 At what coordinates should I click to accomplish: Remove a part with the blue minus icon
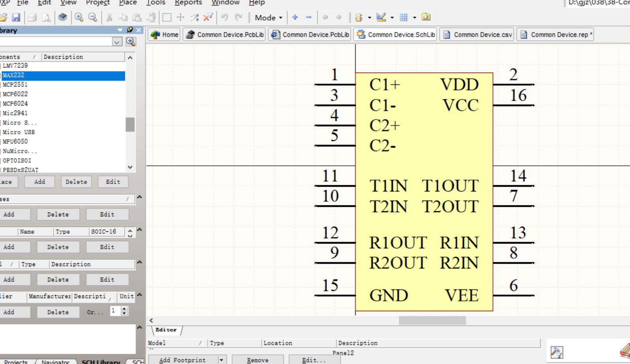[309, 17]
